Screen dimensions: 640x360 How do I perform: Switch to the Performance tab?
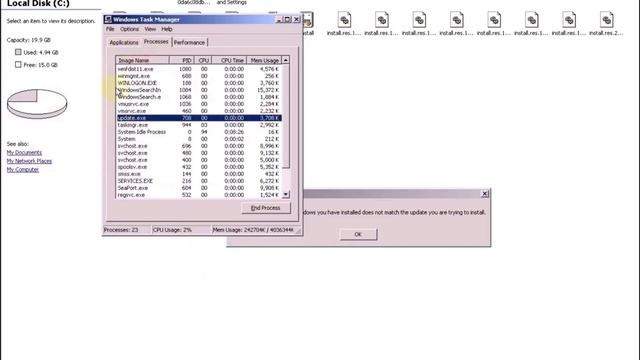pyautogui.click(x=189, y=42)
